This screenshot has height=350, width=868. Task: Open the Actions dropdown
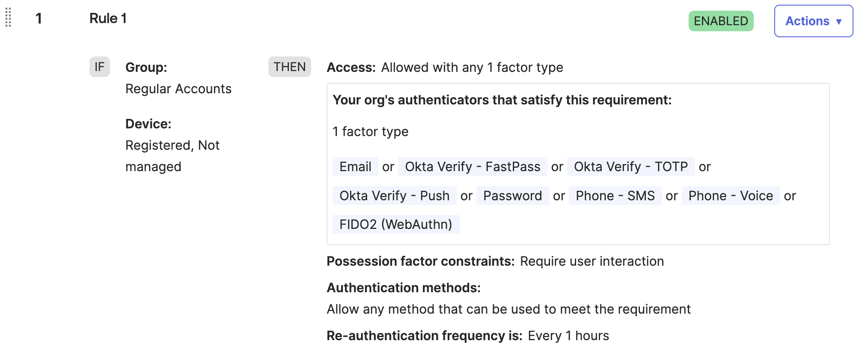pyautogui.click(x=813, y=21)
